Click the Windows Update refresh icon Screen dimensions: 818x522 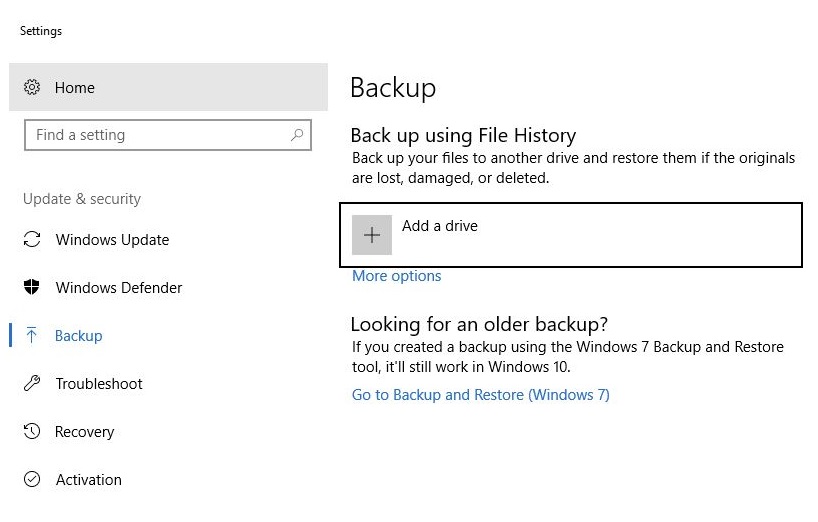32,240
